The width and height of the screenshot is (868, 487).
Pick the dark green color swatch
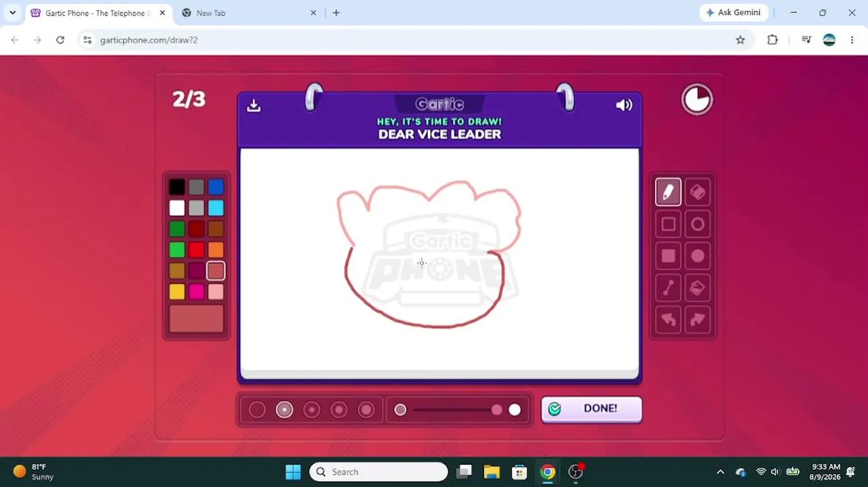point(177,229)
